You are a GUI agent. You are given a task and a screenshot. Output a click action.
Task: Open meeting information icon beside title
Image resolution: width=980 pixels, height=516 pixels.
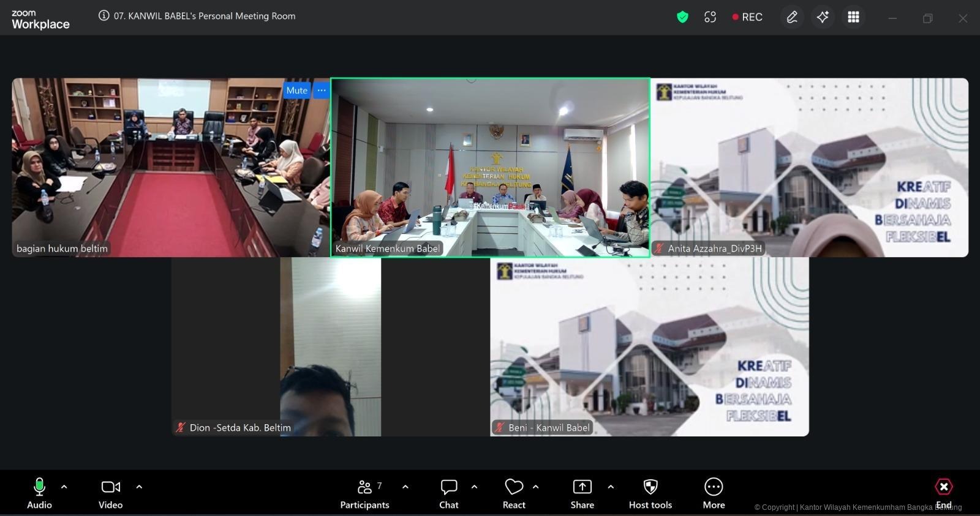tap(104, 16)
